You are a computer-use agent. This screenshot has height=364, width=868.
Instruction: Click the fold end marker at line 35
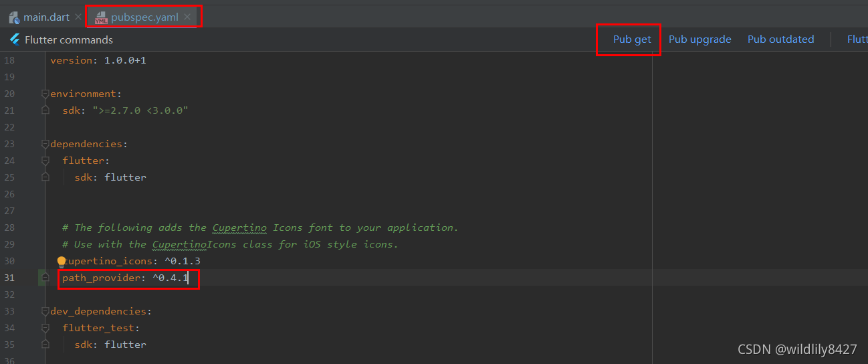pos(45,345)
